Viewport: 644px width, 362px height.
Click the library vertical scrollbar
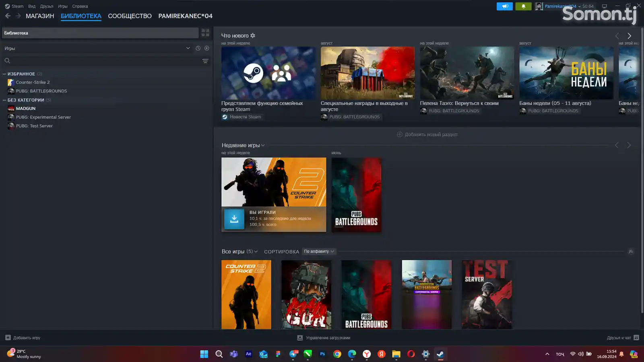point(642,171)
